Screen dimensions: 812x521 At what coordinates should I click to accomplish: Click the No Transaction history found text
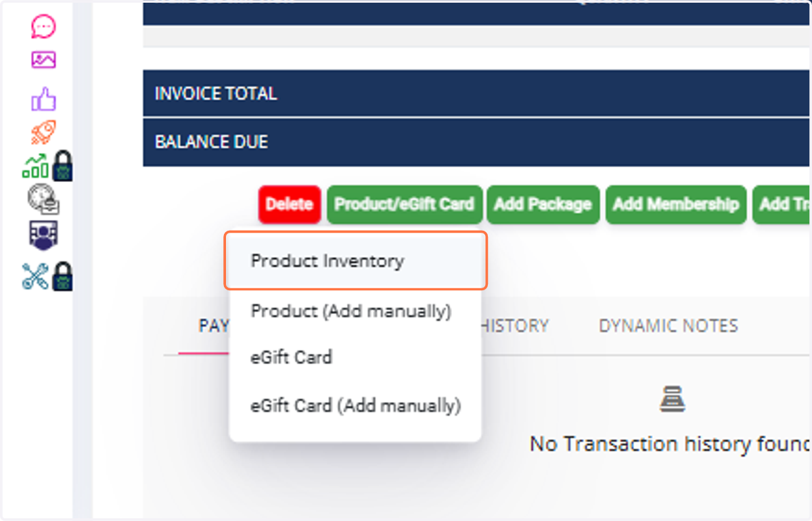670,444
